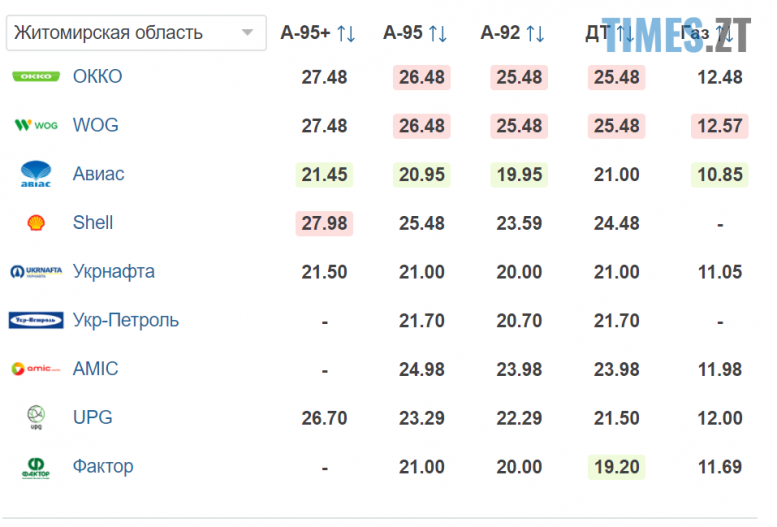
Task: Click the Укр-Петроль logo icon
Action: [36, 320]
